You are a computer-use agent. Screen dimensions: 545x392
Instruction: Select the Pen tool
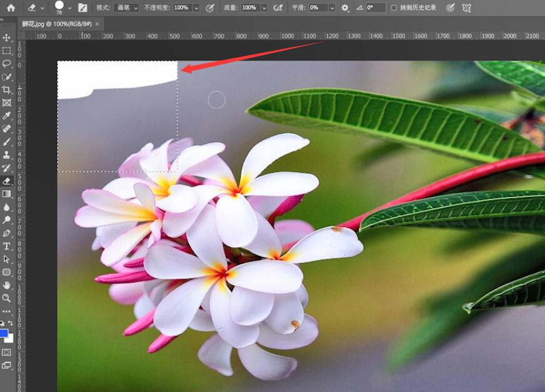click(x=7, y=233)
